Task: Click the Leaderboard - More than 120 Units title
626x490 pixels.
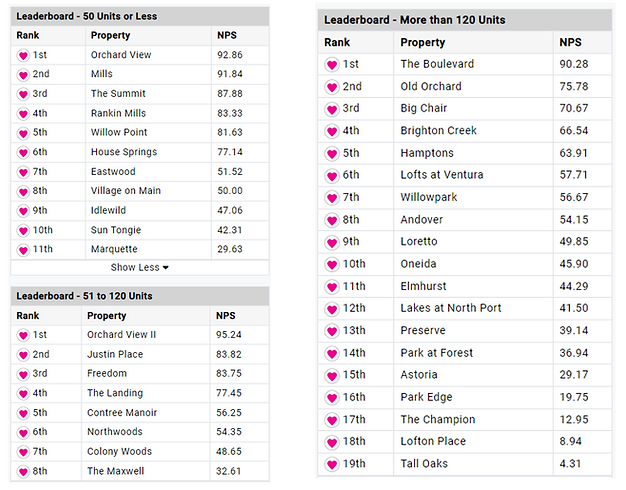Action: (x=414, y=20)
